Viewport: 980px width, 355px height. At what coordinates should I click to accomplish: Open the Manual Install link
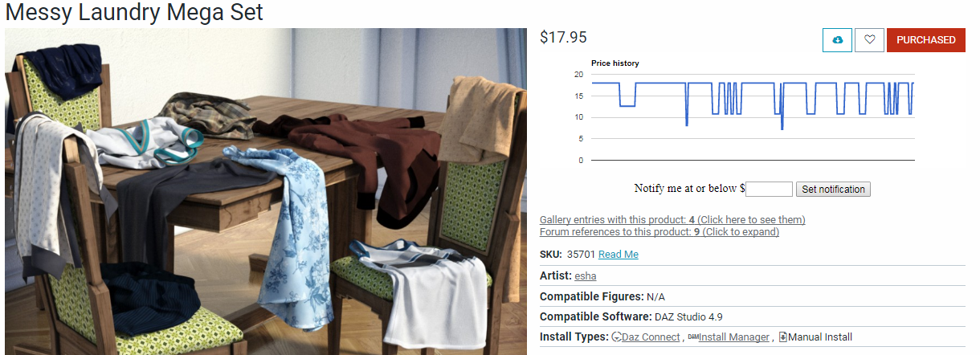(820, 337)
